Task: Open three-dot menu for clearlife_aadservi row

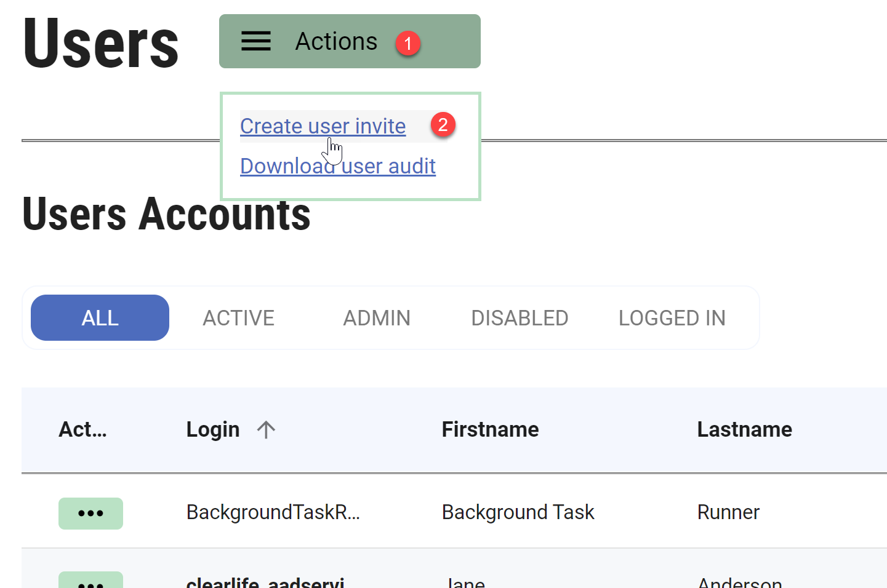Action: coord(90,581)
